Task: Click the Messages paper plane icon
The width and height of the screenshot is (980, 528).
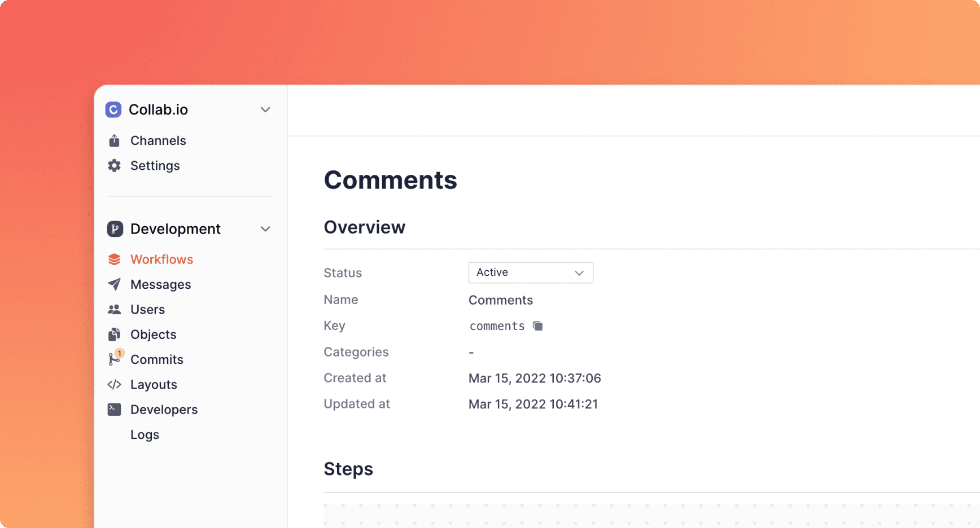Action: pyautogui.click(x=114, y=284)
